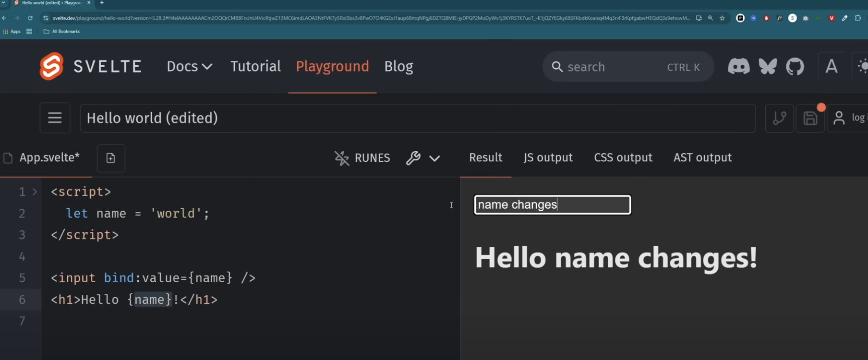868x360 pixels.
Task: Click the zoom magnifier icon in address bar
Action: (x=711, y=18)
